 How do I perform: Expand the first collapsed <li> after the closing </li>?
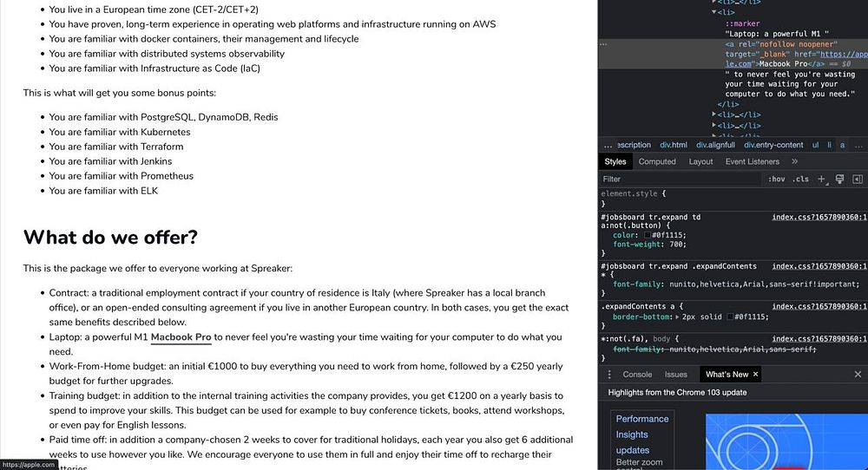pyautogui.click(x=714, y=114)
